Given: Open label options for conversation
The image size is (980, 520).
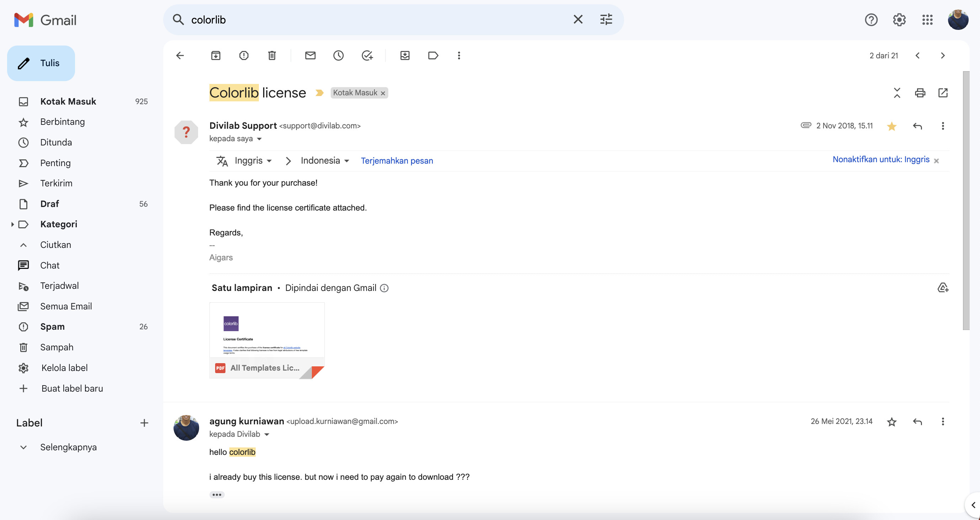Looking at the screenshot, I should 433,55.
